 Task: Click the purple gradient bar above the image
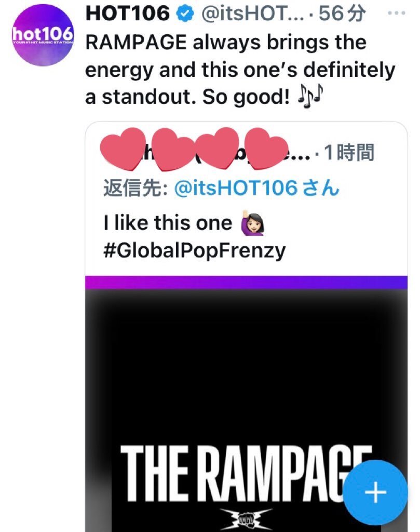246,282
